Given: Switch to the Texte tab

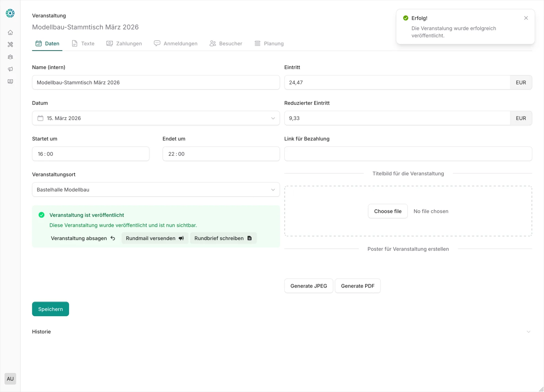Looking at the screenshot, I should pos(83,44).
